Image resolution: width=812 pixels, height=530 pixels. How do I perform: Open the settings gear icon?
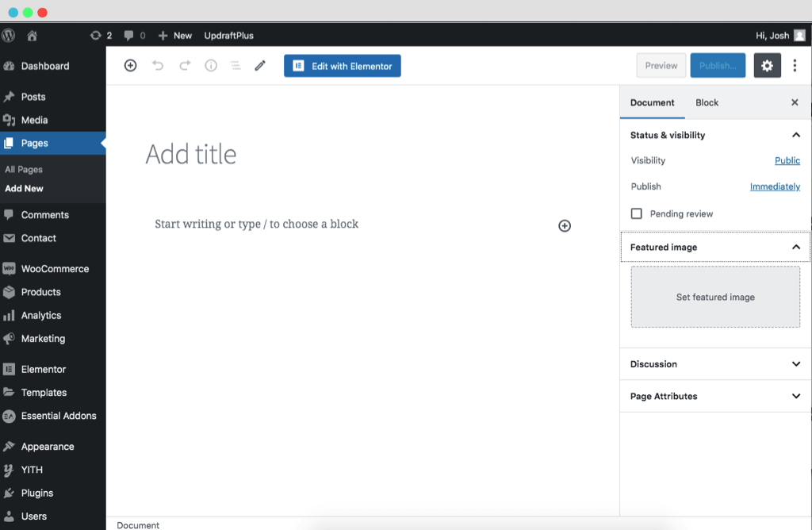click(x=766, y=65)
